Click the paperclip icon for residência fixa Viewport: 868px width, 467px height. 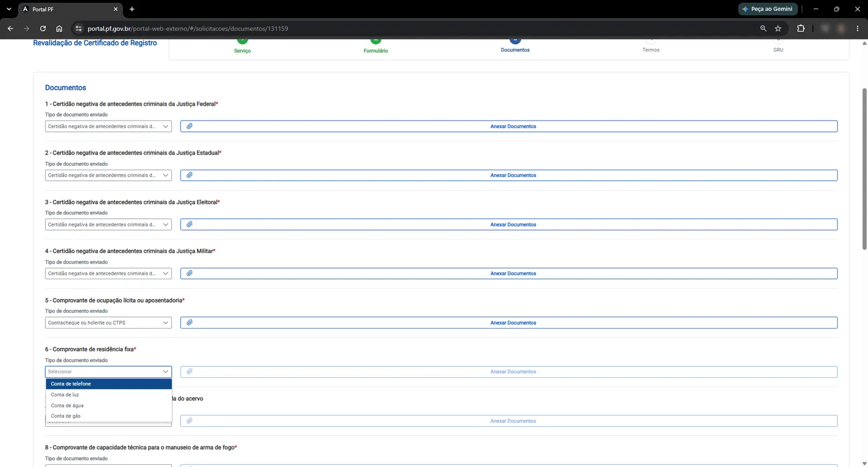(x=189, y=371)
